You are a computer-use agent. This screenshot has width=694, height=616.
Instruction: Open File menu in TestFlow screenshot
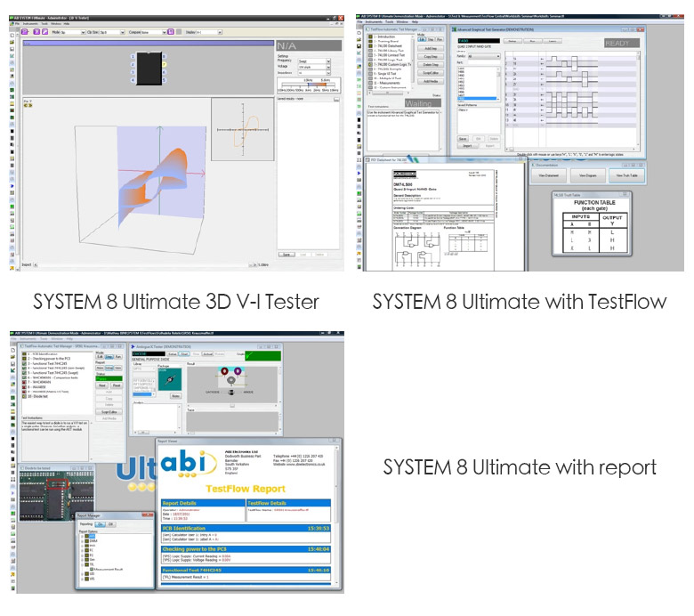pyautogui.click(x=359, y=21)
